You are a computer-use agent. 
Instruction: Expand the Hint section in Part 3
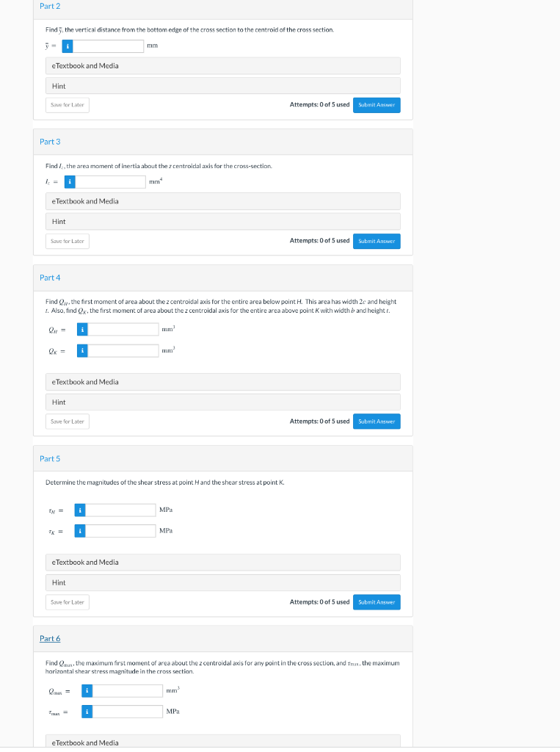click(223, 222)
